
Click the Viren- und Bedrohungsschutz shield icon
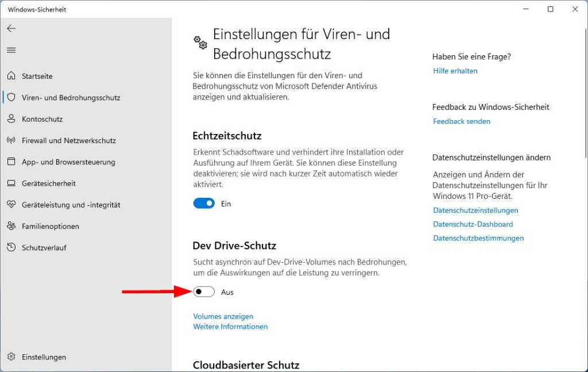click(x=12, y=98)
